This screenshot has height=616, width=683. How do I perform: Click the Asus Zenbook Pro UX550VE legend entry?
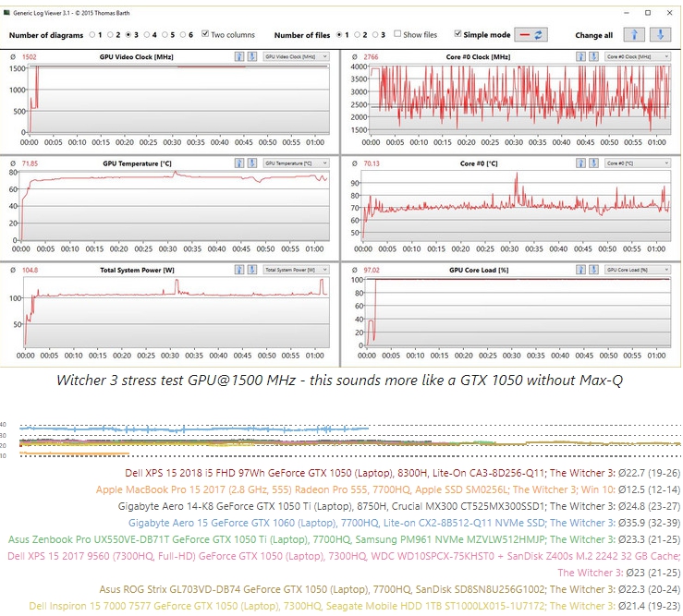344,539
